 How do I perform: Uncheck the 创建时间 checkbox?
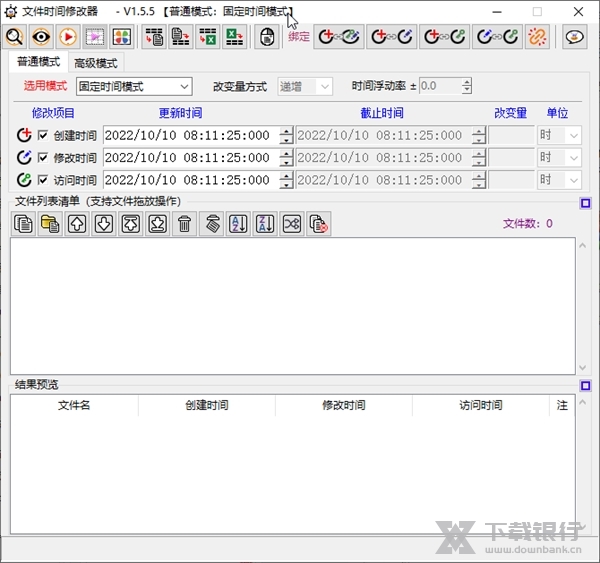pos(43,135)
